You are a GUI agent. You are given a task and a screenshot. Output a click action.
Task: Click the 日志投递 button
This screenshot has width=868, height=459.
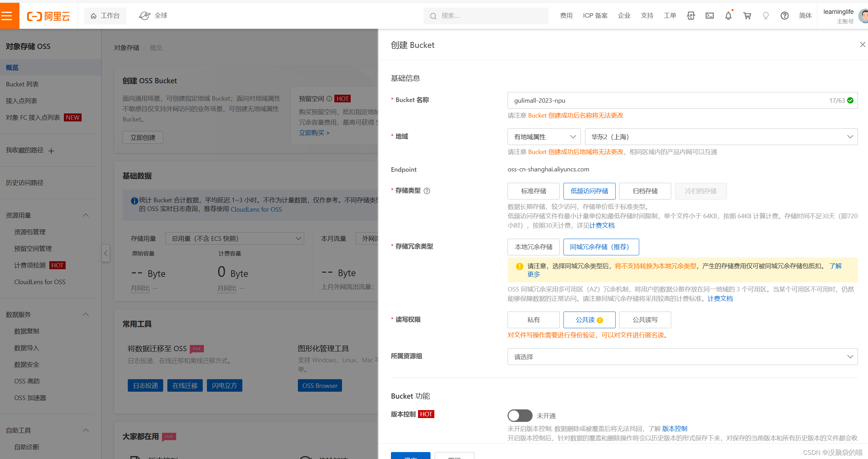click(x=145, y=385)
